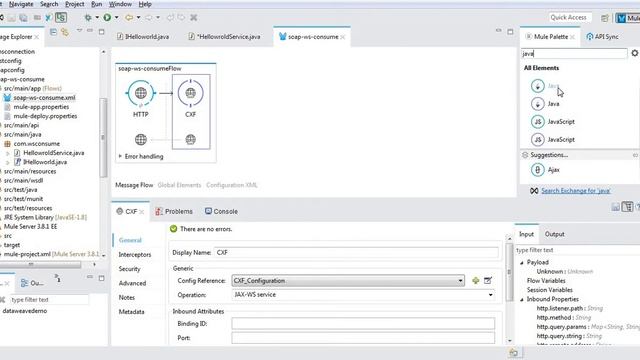Screen dimensions: 640x360
Task: Edit the CXF configuration reference
Action: (x=488, y=281)
